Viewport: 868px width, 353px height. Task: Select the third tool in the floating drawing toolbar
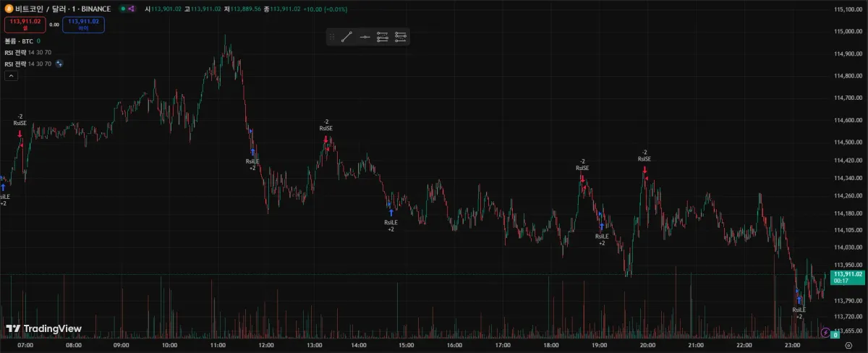coord(383,37)
